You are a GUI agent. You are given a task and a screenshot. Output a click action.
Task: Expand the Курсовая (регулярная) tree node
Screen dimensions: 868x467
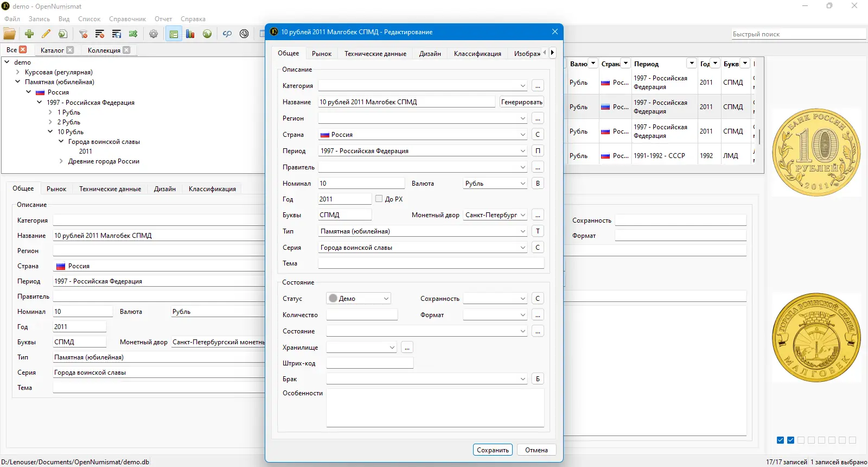(x=18, y=72)
